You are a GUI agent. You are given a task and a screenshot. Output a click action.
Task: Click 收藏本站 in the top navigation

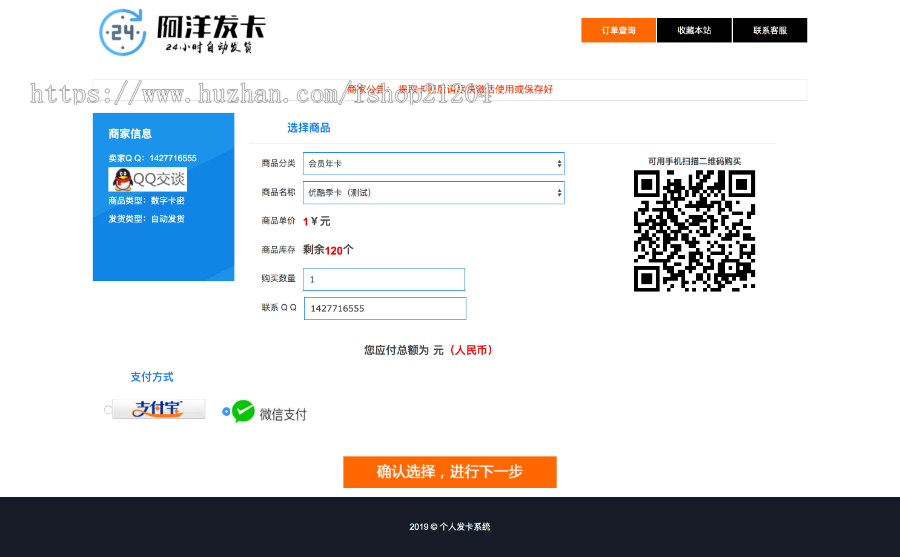(694, 30)
